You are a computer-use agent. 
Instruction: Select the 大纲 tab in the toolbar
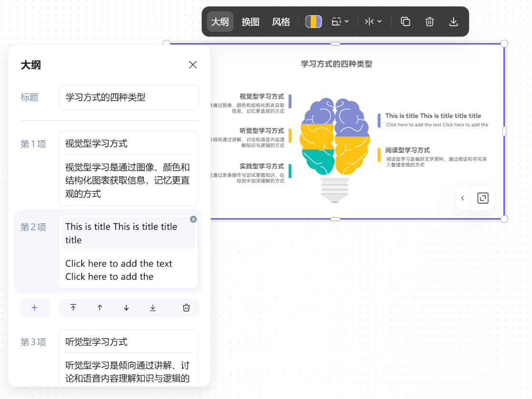(220, 21)
